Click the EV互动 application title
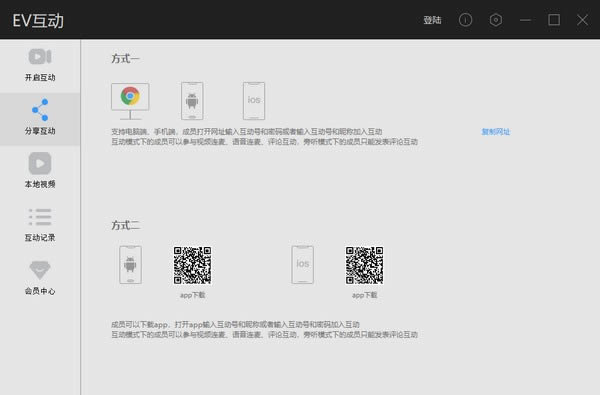 pos(38,21)
